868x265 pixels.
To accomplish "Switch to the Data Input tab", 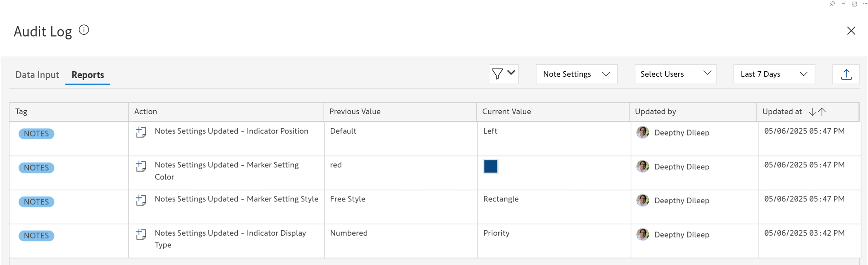I will pyautogui.click(x=37, y=75).
